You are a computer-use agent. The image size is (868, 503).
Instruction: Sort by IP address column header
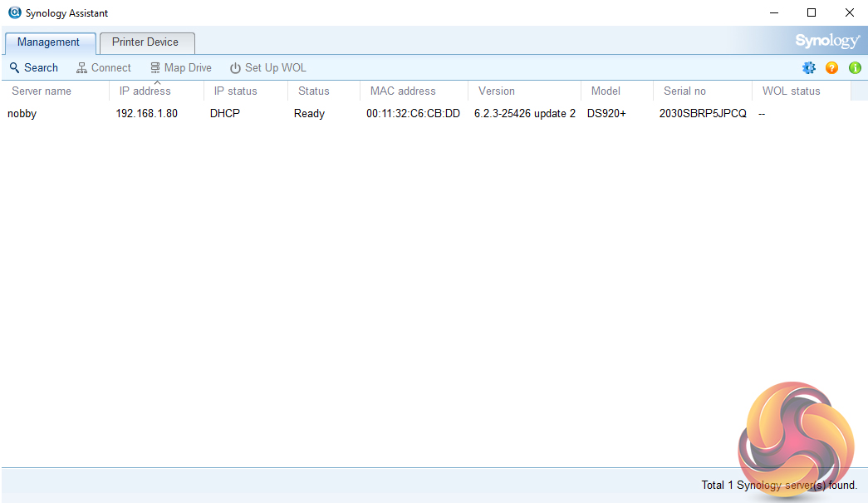[157, 91]
